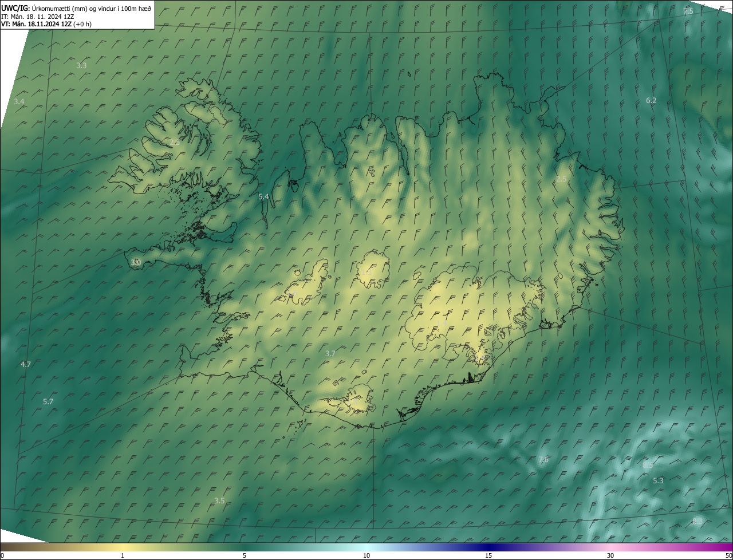
Task: Click the 8.5 value label on the map
Action: (648, 465)
